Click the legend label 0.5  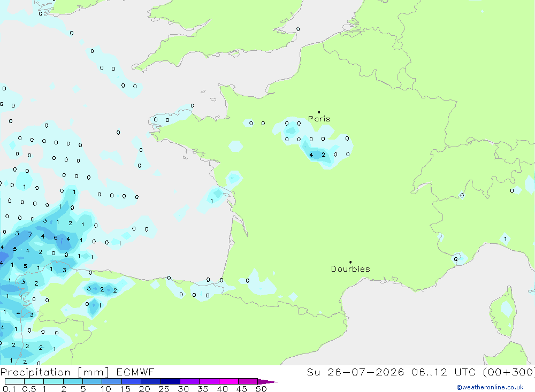coord(29,389)
